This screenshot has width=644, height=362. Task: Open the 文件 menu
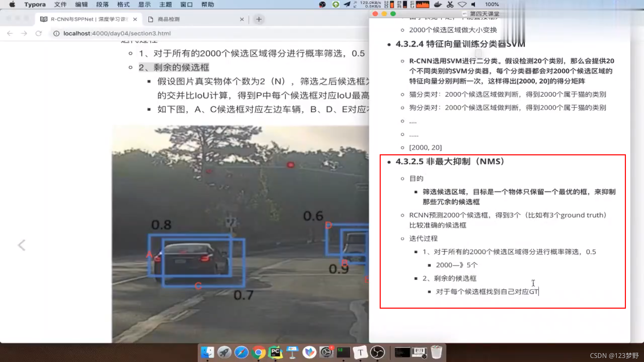(x=60, y=4)
